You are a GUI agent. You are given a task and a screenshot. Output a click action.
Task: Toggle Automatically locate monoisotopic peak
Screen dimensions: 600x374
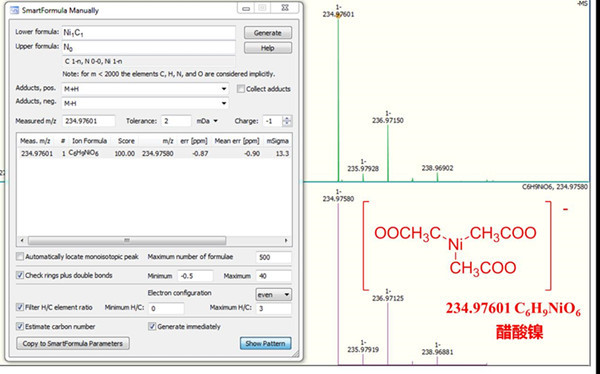coord(20,256)
